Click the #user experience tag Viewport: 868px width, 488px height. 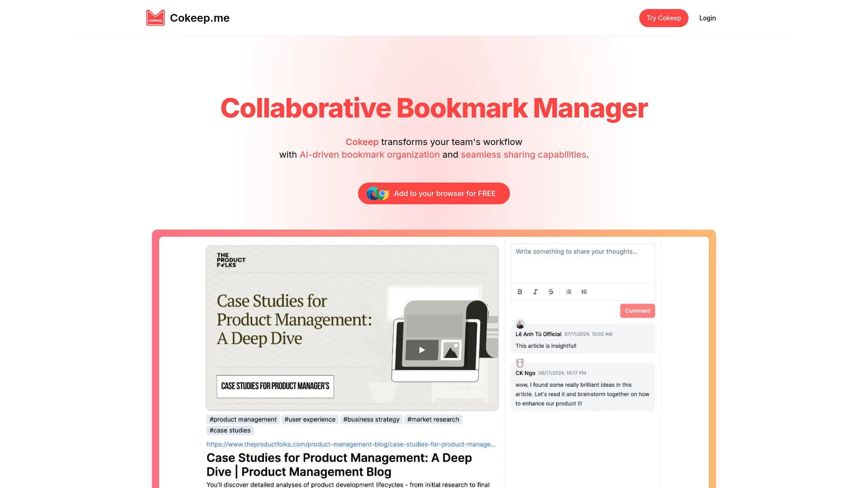(x=309, y=419)
